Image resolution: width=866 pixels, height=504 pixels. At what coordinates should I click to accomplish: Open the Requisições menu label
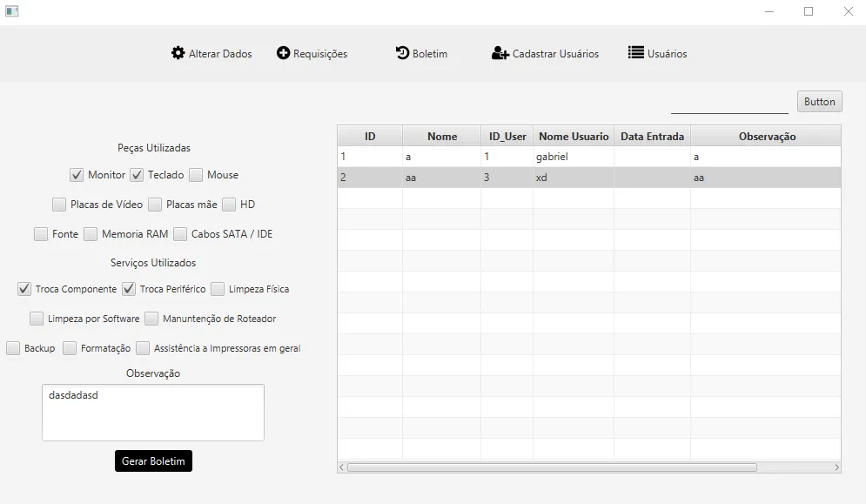320,54
